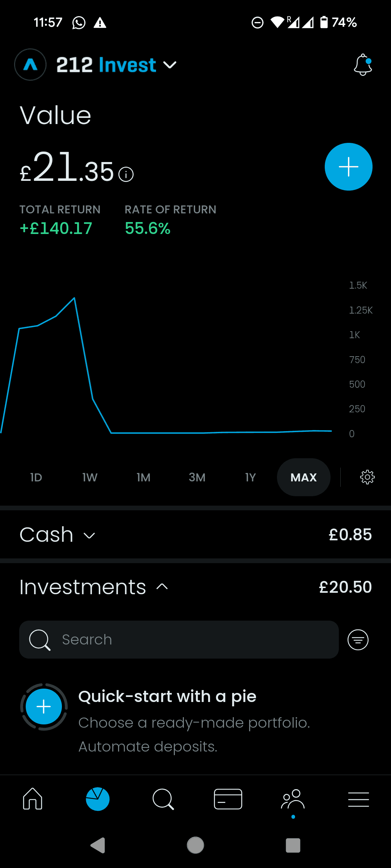The image size is (391, 868).
Task: Select the 1D chart range
Action: tap(36, 477)
